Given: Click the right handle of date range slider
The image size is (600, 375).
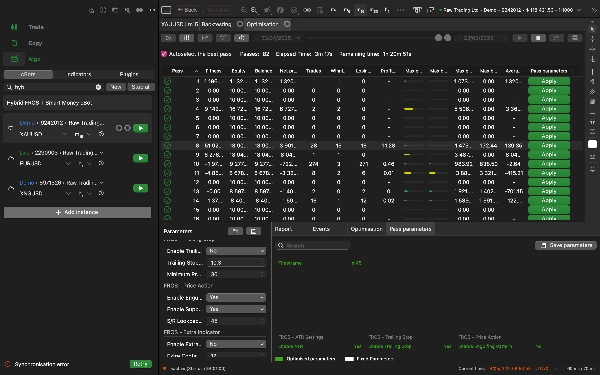Looking at the screenshot, I should coord(447,38).
